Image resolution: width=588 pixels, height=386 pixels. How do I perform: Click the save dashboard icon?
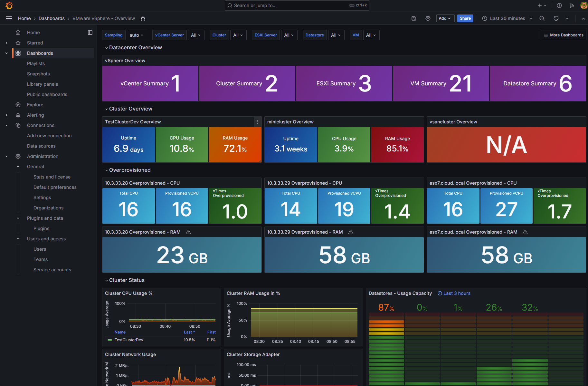pos(414,18)
